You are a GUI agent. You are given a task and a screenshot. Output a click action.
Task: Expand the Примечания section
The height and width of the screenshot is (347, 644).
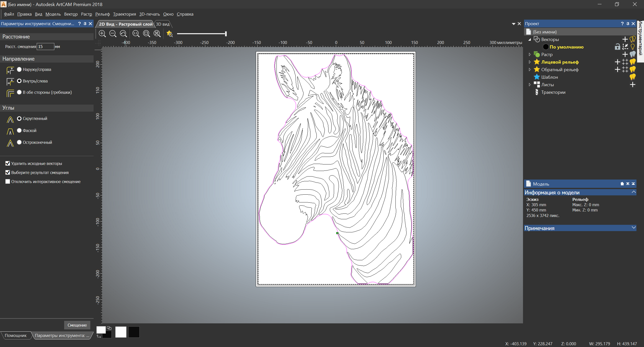pyautogui.click(x=633, y=228)
